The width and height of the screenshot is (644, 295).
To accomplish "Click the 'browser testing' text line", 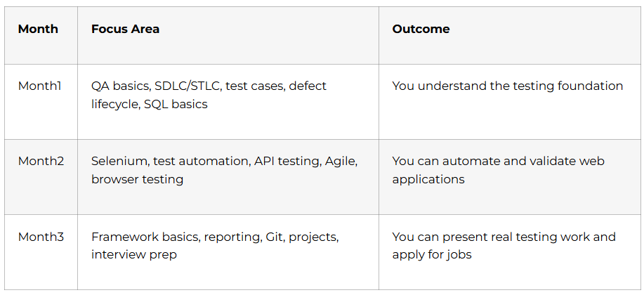I will pyautogui.click(x=137, y=179).
